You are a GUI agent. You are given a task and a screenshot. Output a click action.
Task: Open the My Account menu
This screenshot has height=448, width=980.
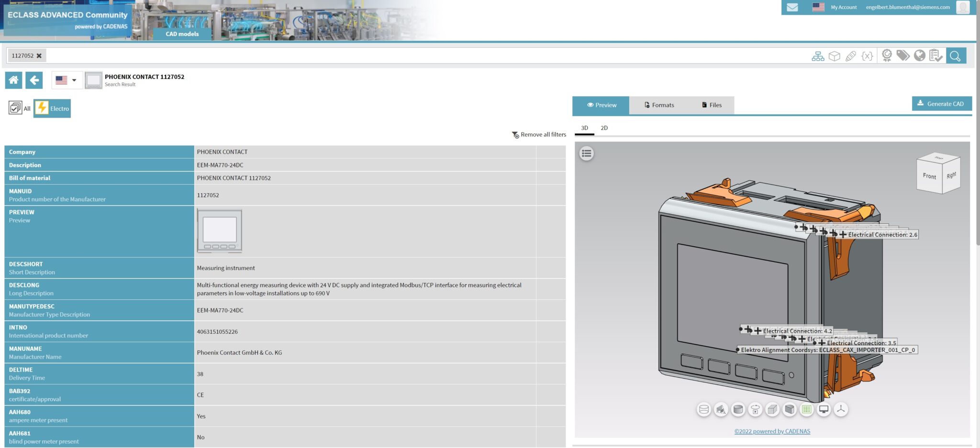[x=843, y=7]
